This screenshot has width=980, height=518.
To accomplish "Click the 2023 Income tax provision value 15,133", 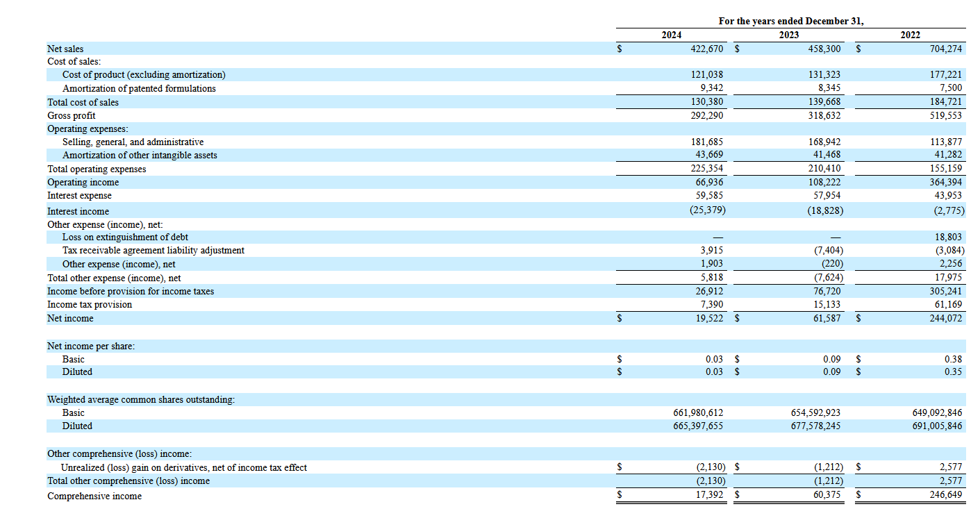I will (x=827, y=304).
